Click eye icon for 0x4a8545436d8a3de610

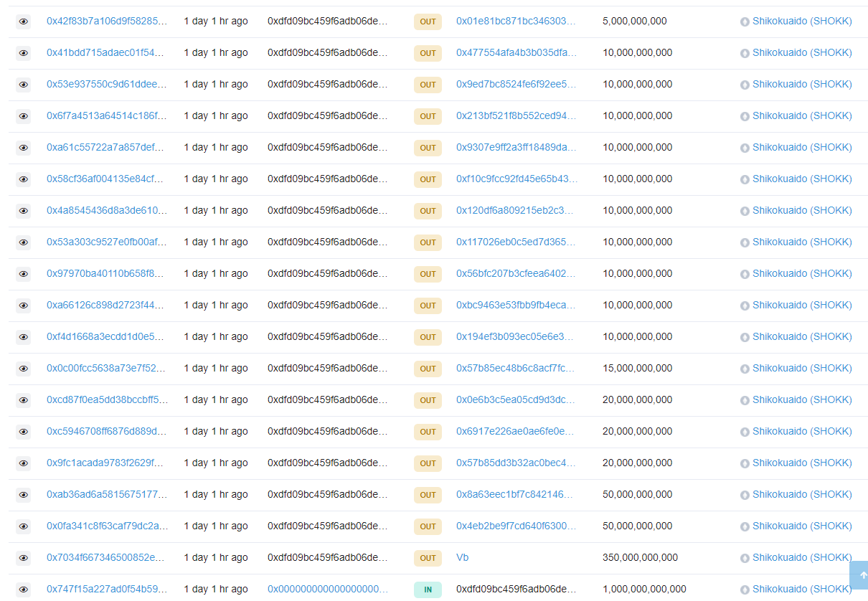tap(23, 211)
